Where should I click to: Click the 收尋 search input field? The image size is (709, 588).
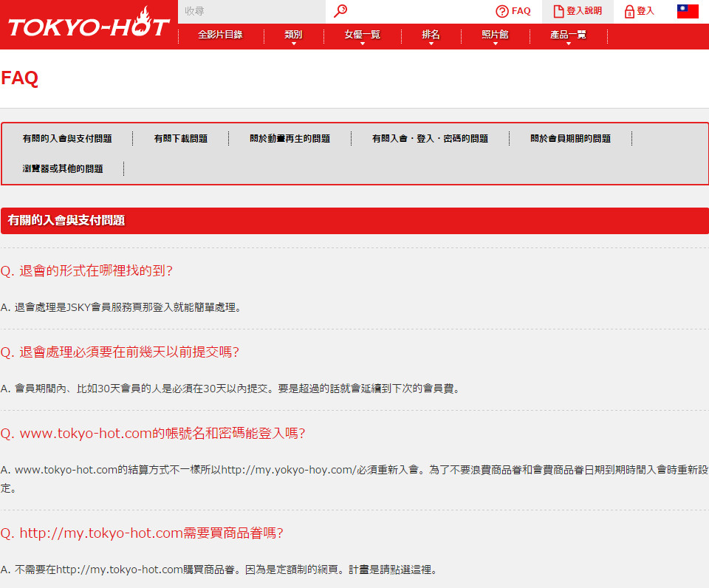click(252, 11)
